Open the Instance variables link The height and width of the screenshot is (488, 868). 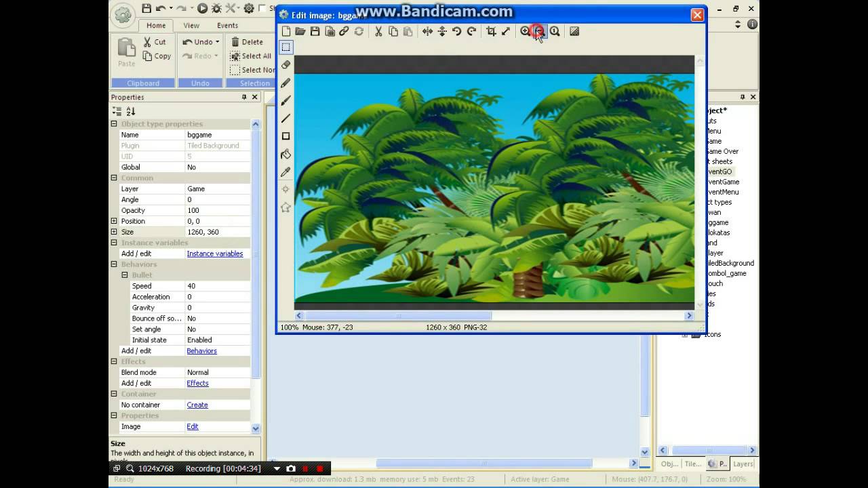tap(215, 253)
